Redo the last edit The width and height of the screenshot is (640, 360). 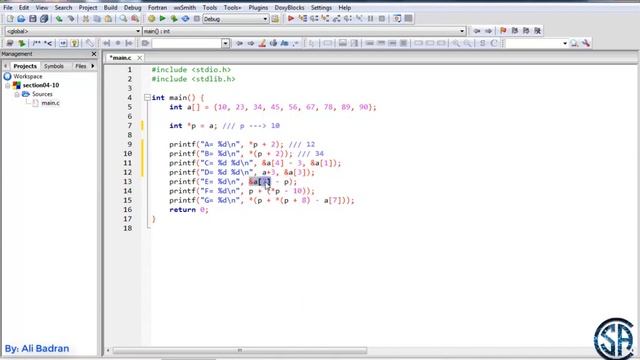[x=71, y=19]
